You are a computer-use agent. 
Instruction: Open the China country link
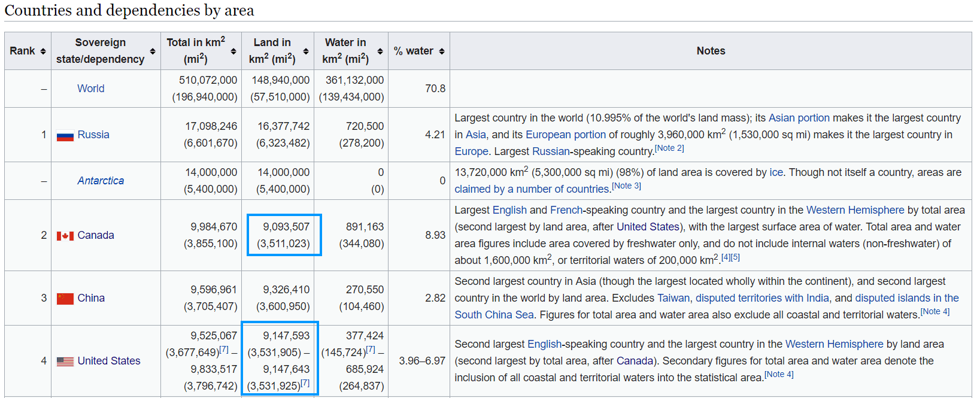coord(91,298)
